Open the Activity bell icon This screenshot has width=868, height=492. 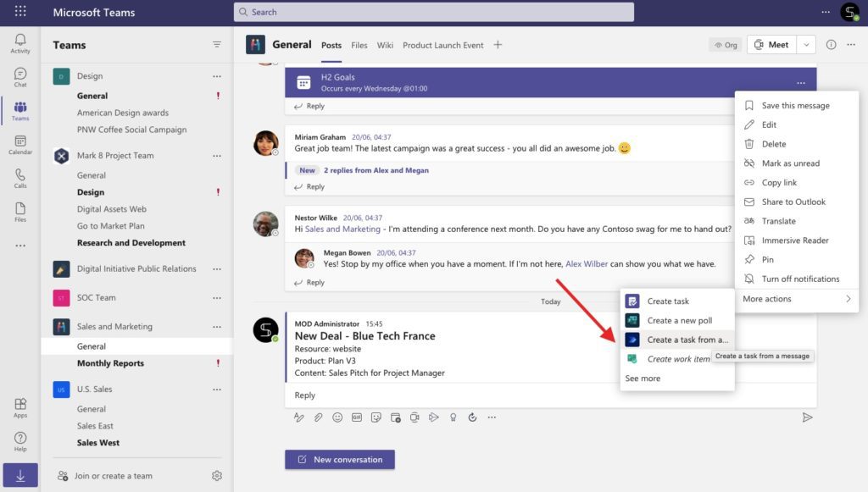(20, 43)
